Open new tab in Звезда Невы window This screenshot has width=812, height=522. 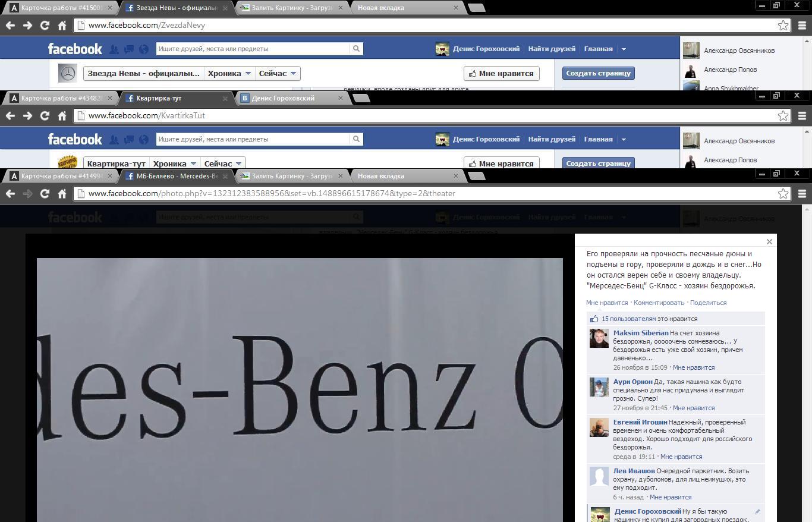point(476,8)
